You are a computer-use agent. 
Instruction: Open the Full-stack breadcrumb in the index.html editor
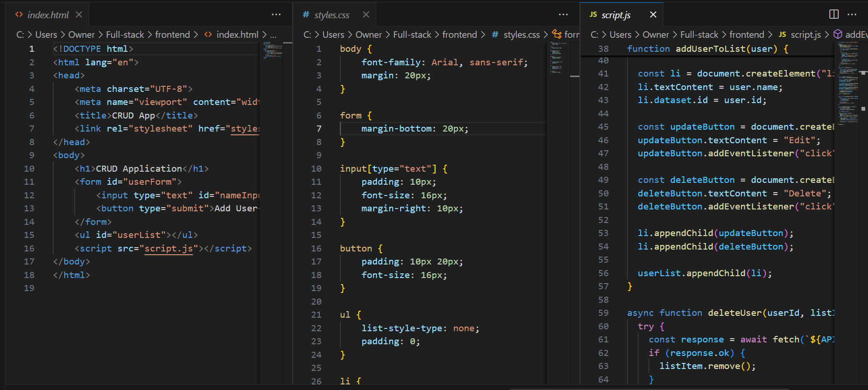click(125, 35)
